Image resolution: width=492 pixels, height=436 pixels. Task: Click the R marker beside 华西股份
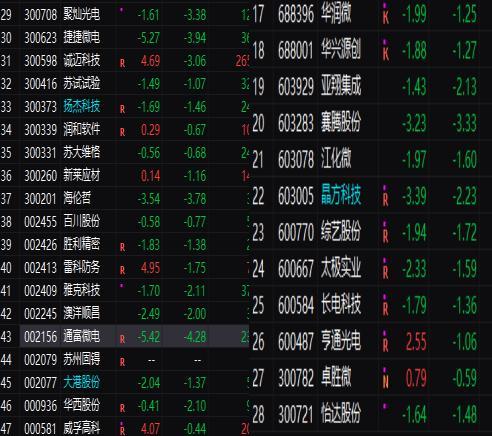(122, 408)
